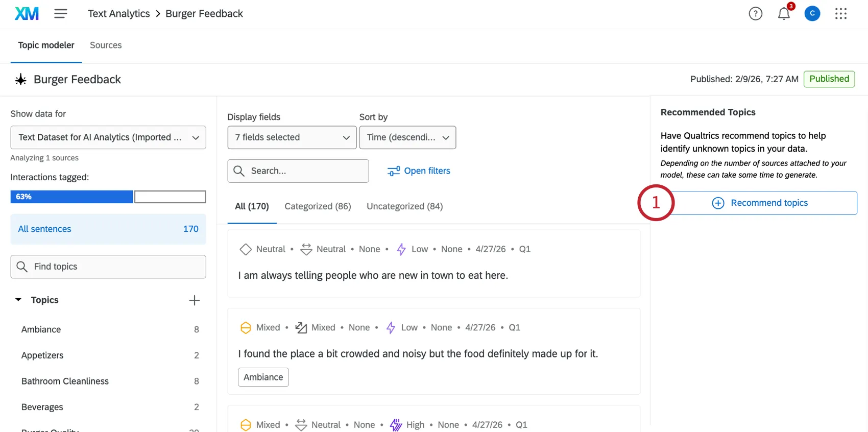The height and width of the screenshot is (432, 868).
Task: Click the comment "I am always telling people"
Action: [x=373, y=276]
